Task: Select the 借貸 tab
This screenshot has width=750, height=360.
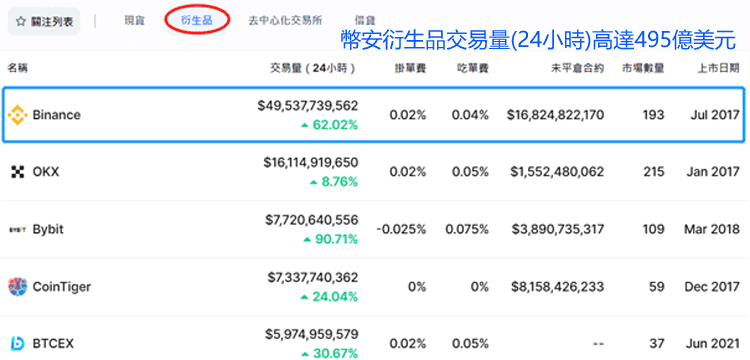Action: click(365, 21)
